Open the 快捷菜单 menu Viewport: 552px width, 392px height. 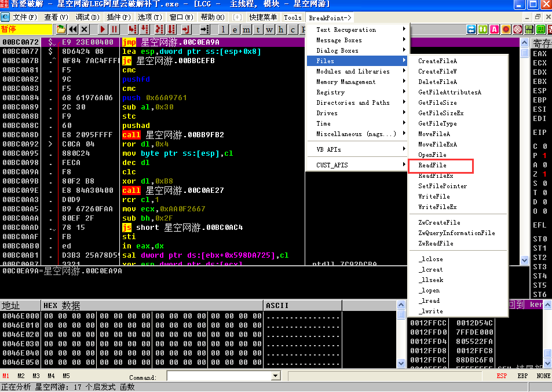point(263,17)
